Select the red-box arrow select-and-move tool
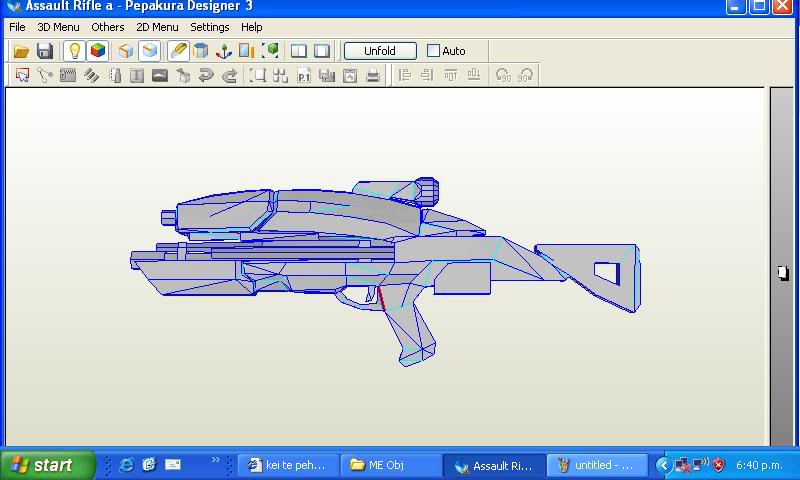The height and width of the screenshot is (480, 800). pyautogui.click(x=22, y=75)
